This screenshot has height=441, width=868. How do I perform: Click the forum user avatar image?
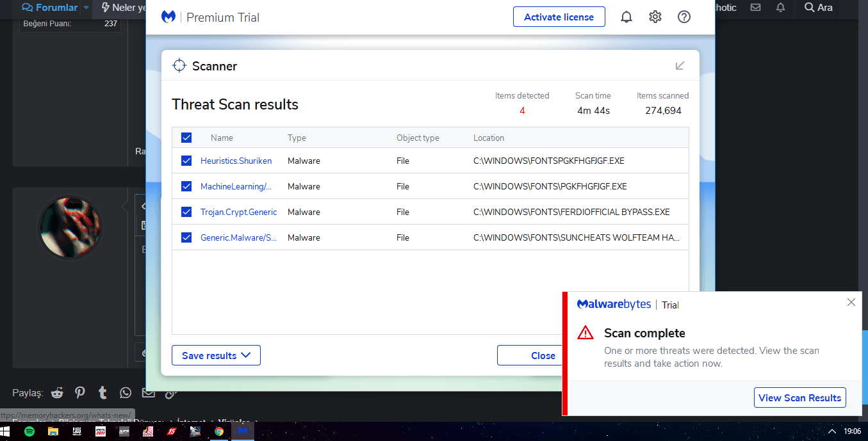pos(70,227)
